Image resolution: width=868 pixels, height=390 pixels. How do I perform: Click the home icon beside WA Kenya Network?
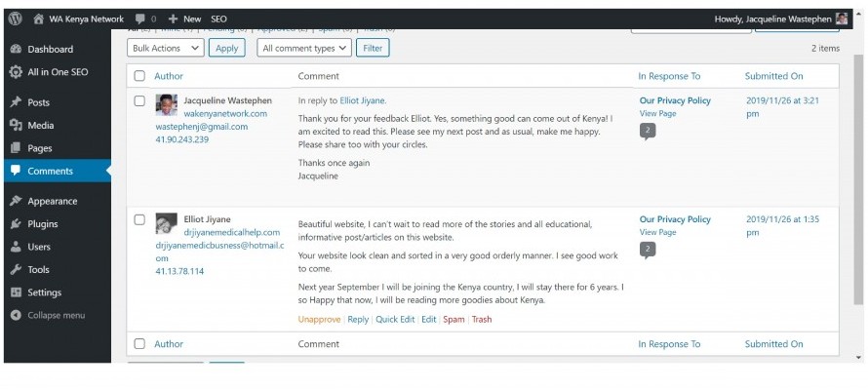point(38,19)
